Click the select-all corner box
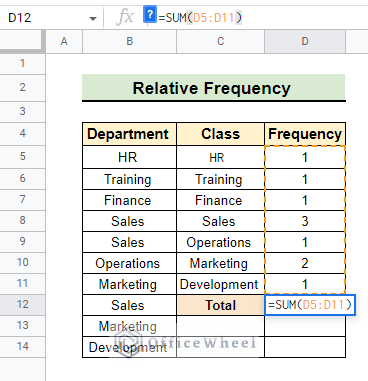368x381 pixels. pyautogui.click(x=22, y=41)
